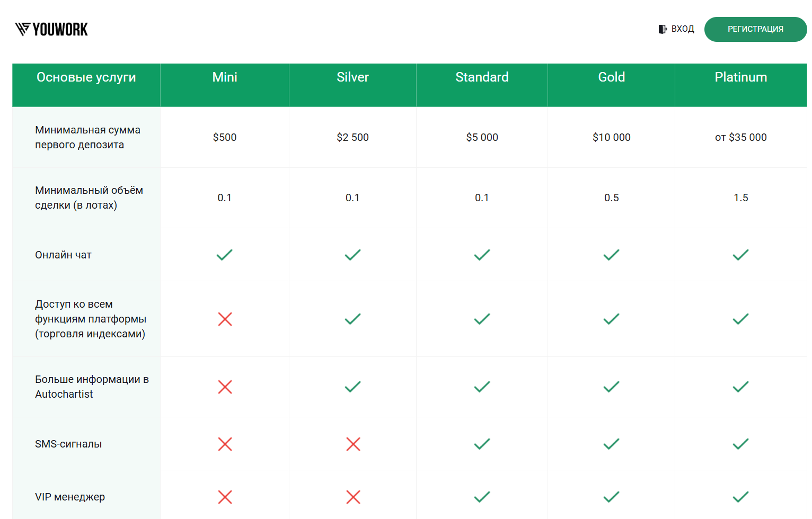Click the Gold checkmark for Онлайн чат

point(612,255)
